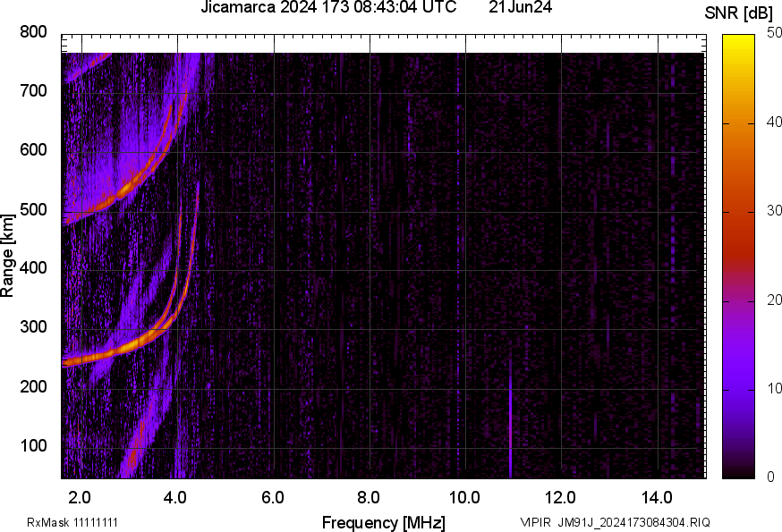Click the 'VIPIR' footer label
Viewport: 782px width, 532px height.
point(536,522)
